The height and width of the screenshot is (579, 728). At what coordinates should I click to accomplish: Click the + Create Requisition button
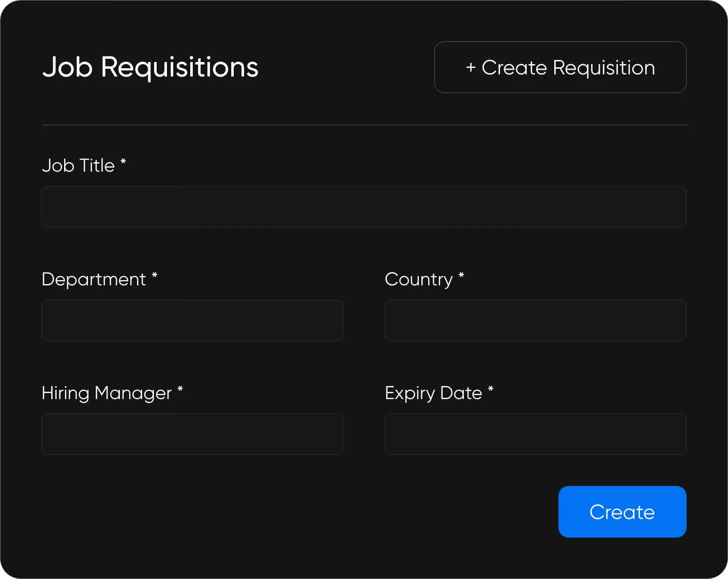click(x=560, y=67)
